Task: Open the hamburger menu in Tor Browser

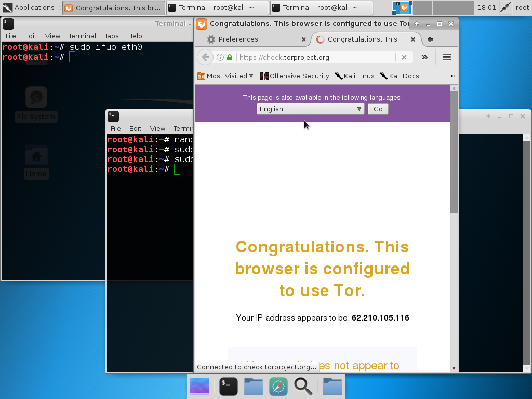Action: click(446, 57)
